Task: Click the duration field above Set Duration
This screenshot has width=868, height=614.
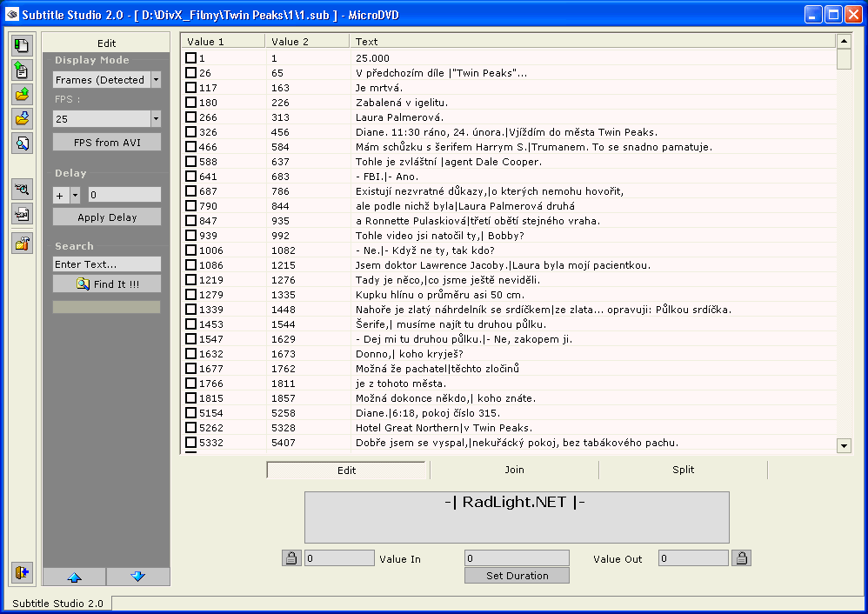Action: (517, 558)
